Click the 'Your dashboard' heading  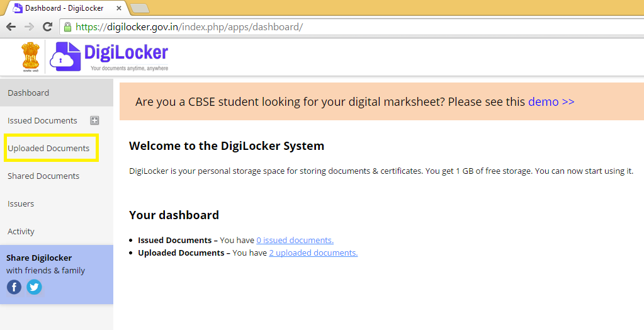(x=174, y=215)
